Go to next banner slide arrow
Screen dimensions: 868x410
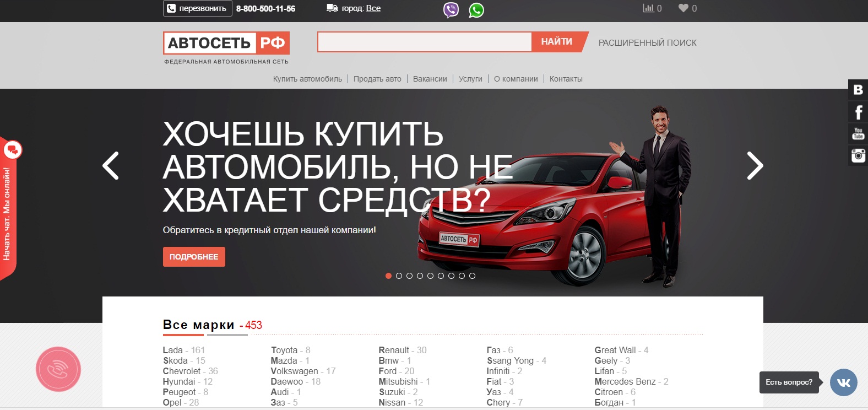[x=755, y=165]
